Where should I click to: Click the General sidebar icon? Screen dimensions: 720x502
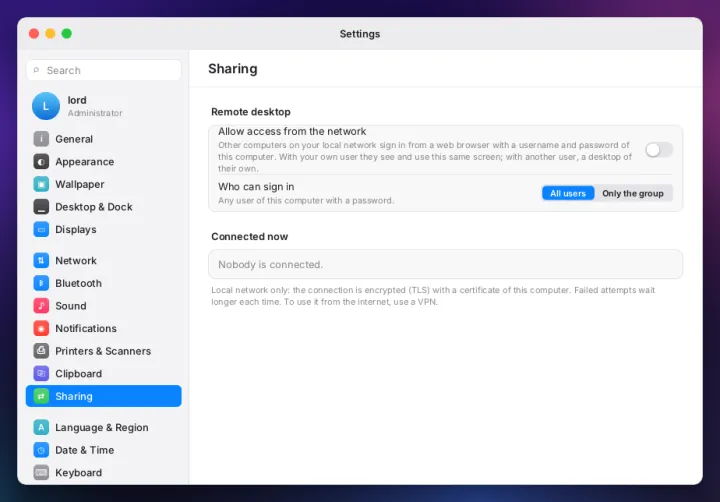tap(41, 139)
